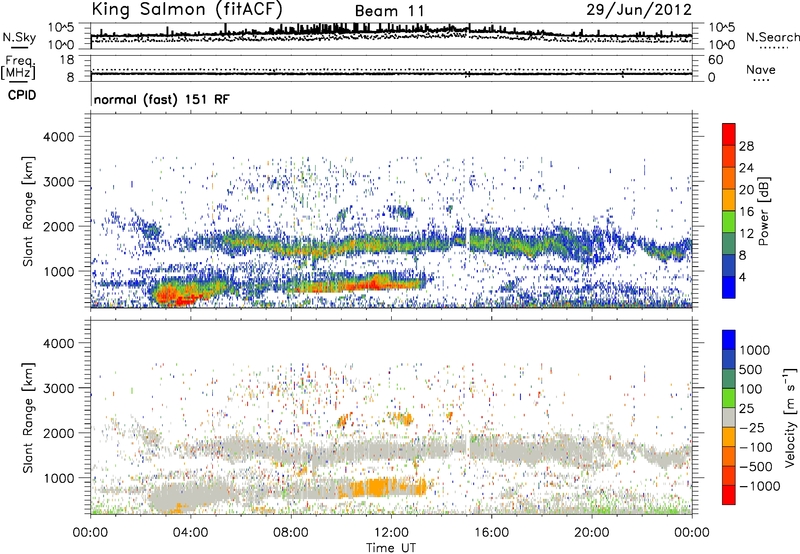Viewport: 800px width, 554px height.
Task: Click the Nave axis value '60'
Action: pyautogui.click(x=715, y=60)
